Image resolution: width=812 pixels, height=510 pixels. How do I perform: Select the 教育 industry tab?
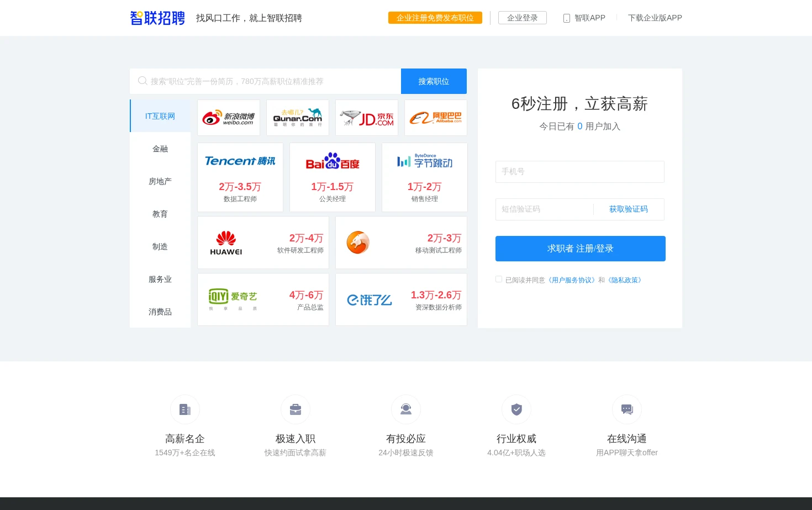pyautogui.click(x=160, y=214)
